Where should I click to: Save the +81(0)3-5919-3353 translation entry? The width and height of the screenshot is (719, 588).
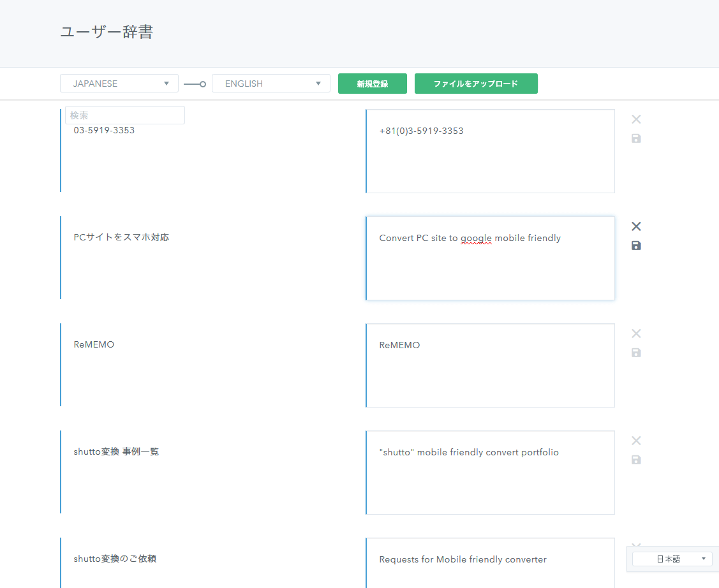636,138
